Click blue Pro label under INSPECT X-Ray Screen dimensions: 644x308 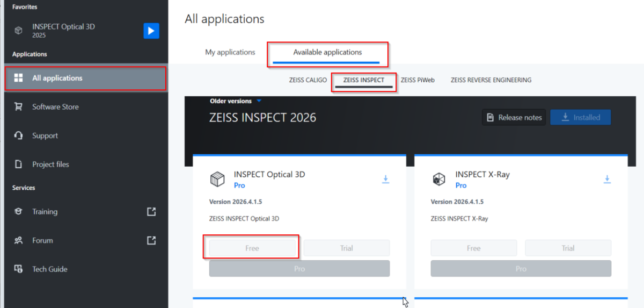[461, 185]
